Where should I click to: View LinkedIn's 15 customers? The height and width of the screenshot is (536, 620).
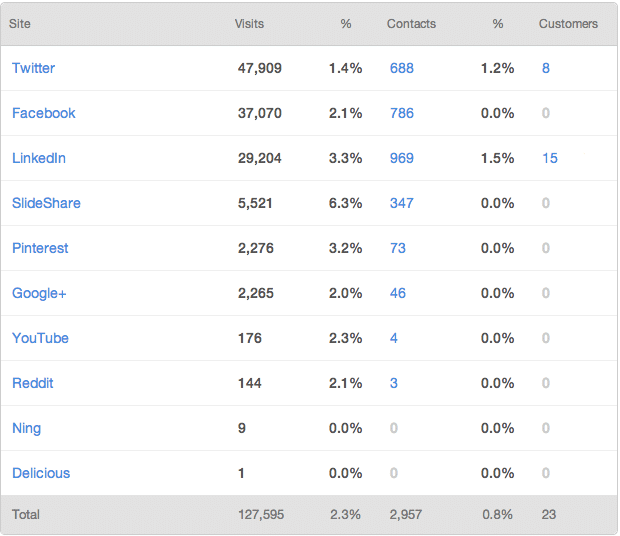tap(550, 158)
